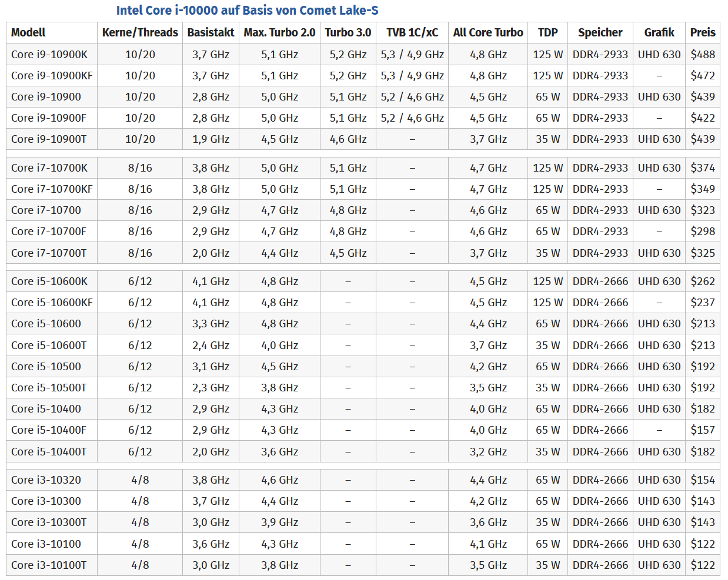Click the '3,9 GHz' Max Turbo of Core i3-10300T
Screen dimensions: 728x580
[x=280, y=522]
